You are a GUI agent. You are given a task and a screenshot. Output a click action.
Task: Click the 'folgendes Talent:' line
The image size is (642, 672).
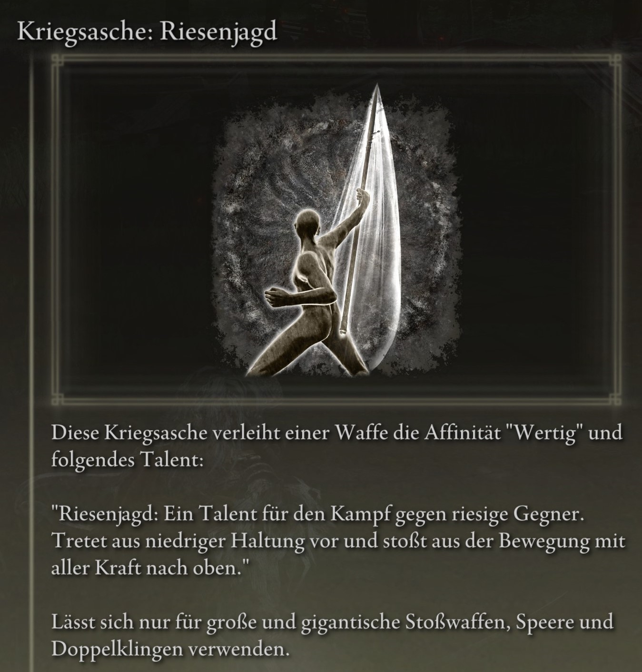127,461
